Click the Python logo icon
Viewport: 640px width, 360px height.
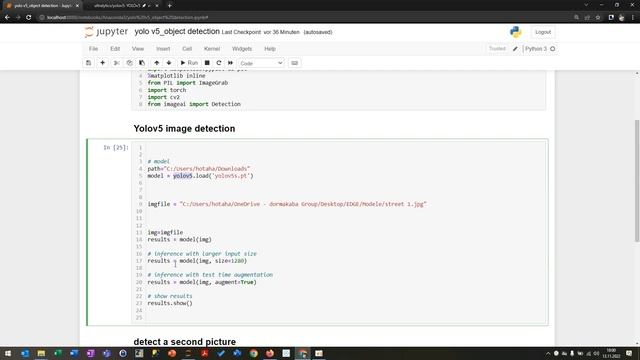516,32
